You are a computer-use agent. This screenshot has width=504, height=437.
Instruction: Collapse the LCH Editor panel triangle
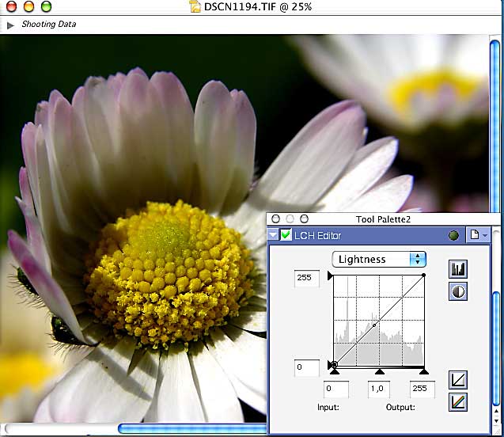coord(273,235)
